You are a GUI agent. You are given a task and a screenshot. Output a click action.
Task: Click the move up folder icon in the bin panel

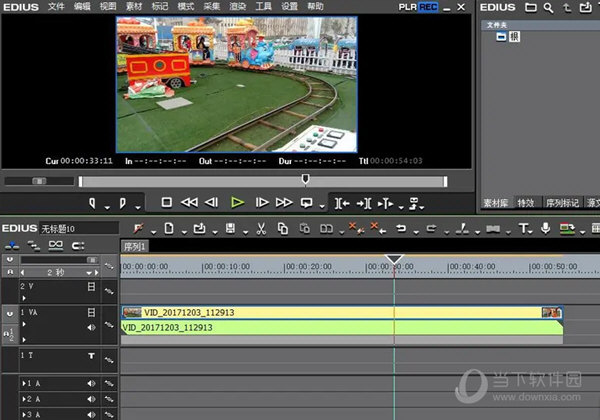tap(567, 7)
